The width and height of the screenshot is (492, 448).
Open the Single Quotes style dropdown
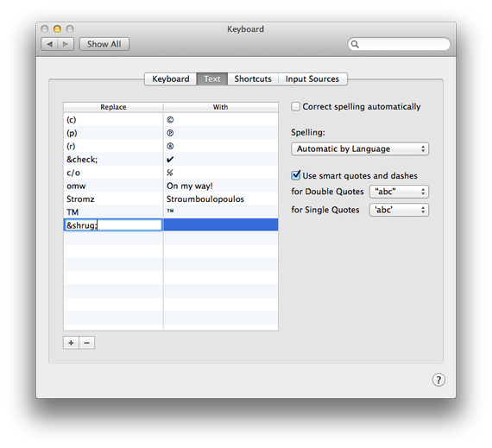tap(399, 210)
